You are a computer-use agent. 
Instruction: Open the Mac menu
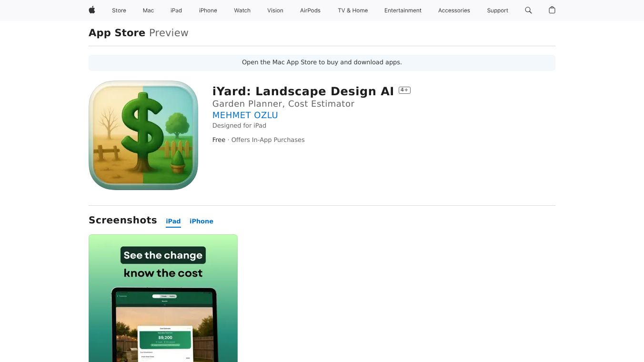pyautogui.click(x=149, y=10)
